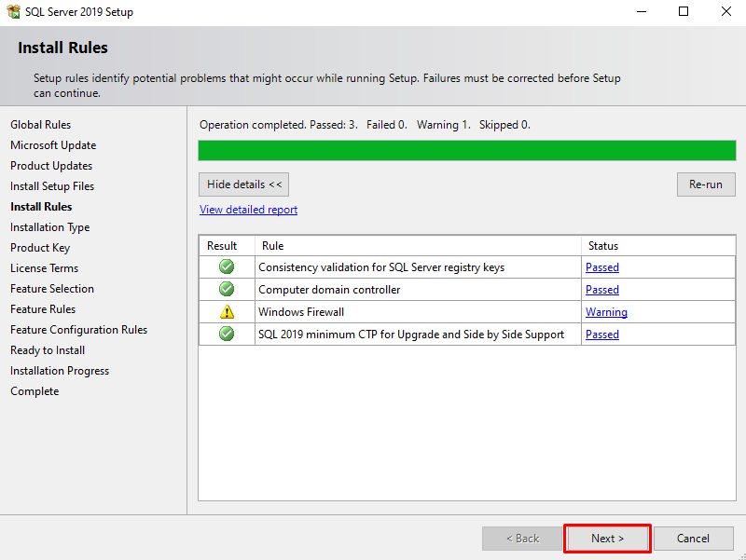746x560 pixels.
Task: Select Product Updates in the step list
Action: coord(51,166)
